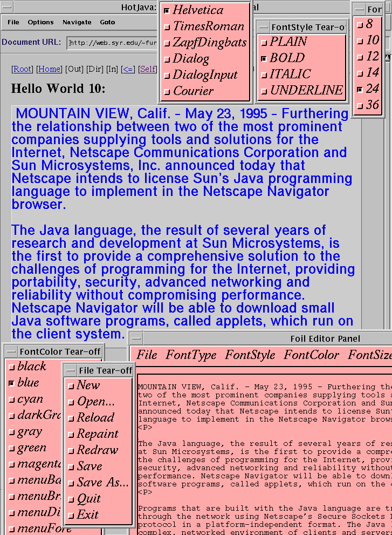Set font size to 10

368,40
